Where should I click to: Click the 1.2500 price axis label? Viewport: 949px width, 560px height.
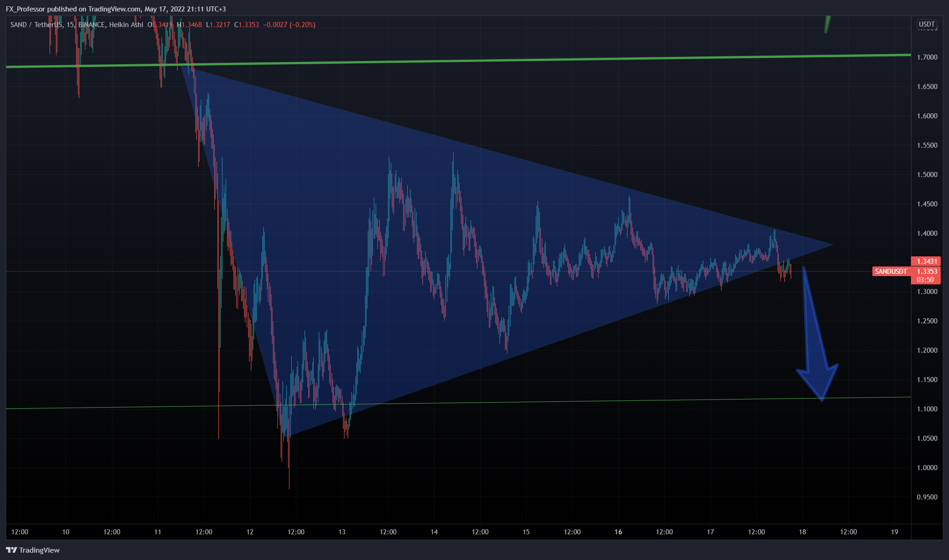coord(927,321)
